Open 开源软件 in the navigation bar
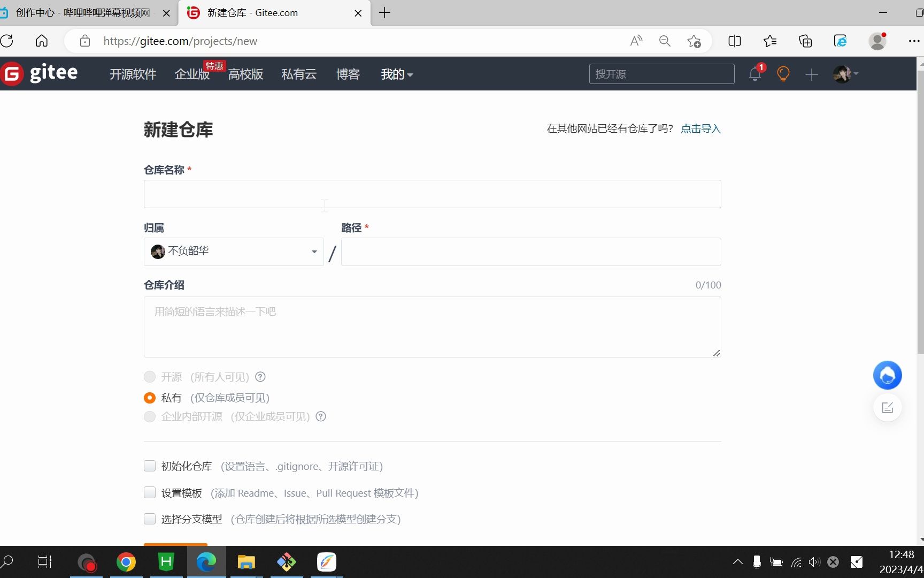Image resolution: width=924 pixels, height=578 pixels. [133, 74]
